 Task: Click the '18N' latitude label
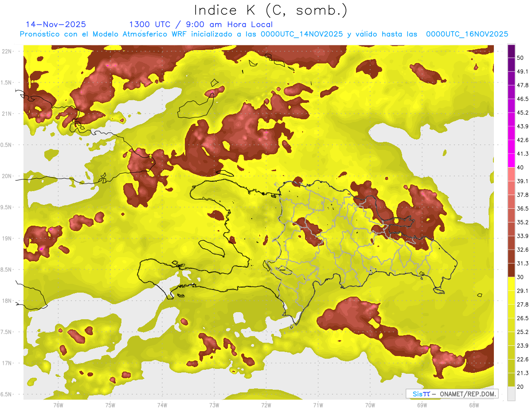click(x=7, y=301)
